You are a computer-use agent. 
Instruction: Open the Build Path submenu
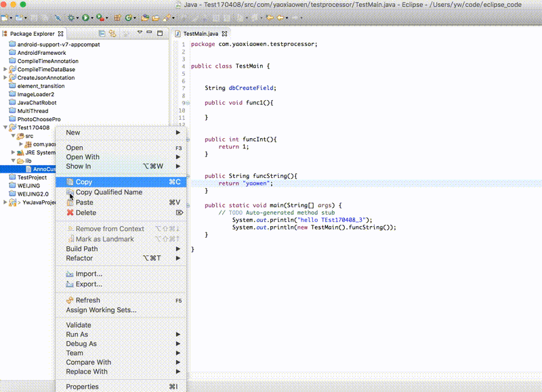(121, 249)
